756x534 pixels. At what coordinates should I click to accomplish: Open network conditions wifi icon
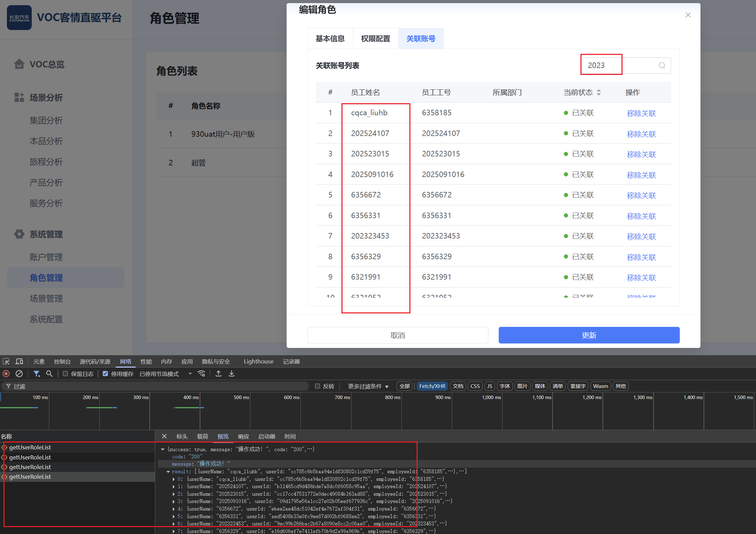pos(201,373)
